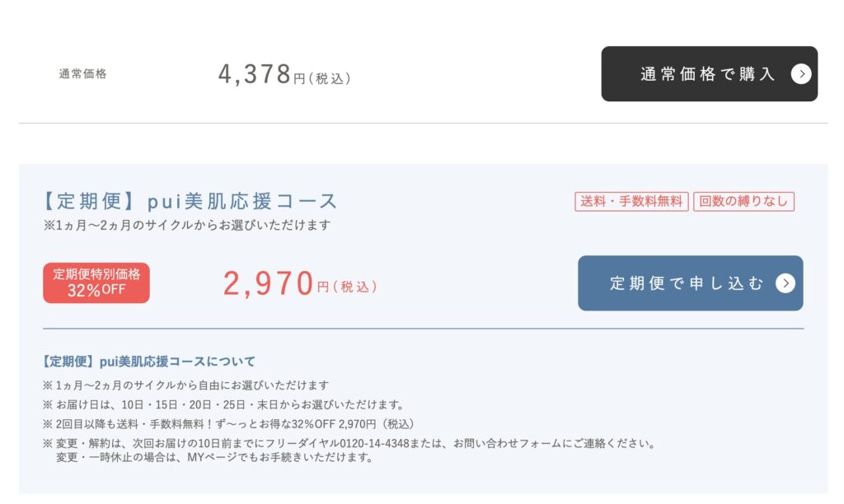This screenshot has width=844, height=504.
Task: Click the 回数の縛りなし badge
Action: [743, 202]
